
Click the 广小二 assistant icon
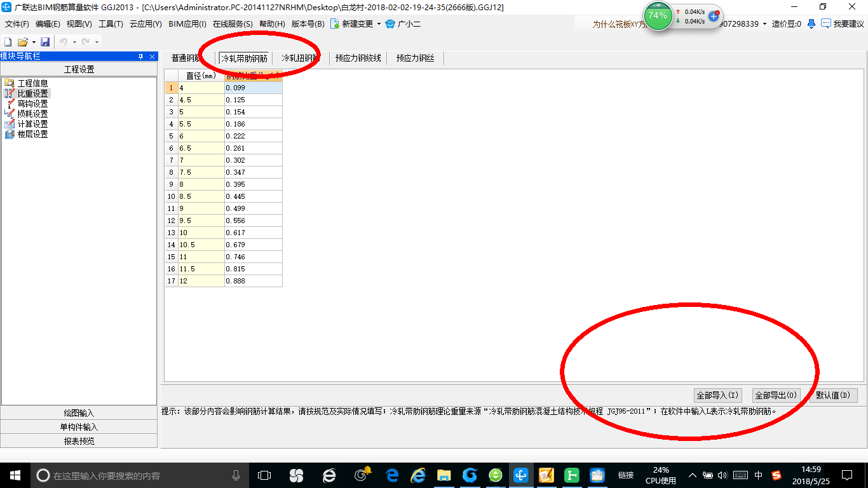coord(390,24)
